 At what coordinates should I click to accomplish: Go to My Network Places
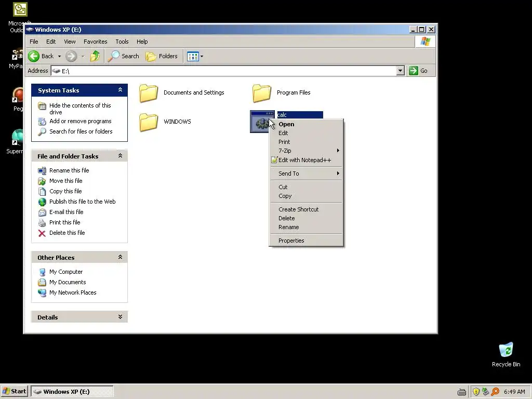coord(73,292)
